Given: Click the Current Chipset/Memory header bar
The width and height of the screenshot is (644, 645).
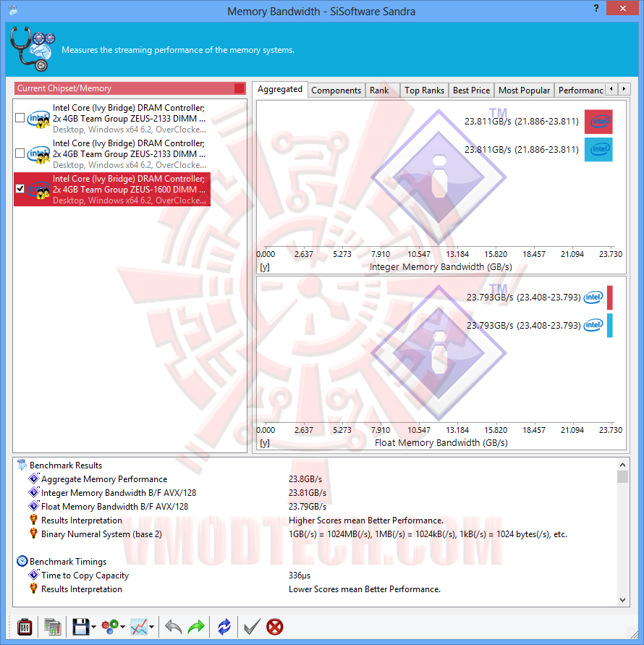Looking at the screenshot, I should [130, 88].
